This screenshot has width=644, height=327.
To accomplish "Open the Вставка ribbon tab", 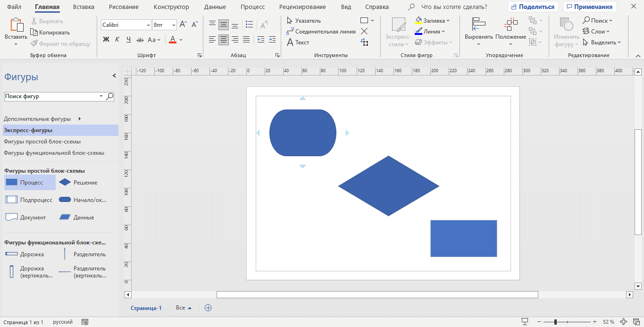I will pos(84,7).
